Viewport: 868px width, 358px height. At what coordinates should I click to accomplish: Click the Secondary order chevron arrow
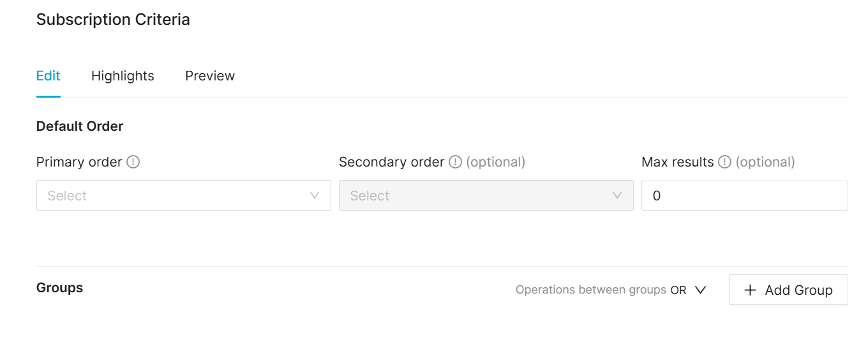coord(617,195)
